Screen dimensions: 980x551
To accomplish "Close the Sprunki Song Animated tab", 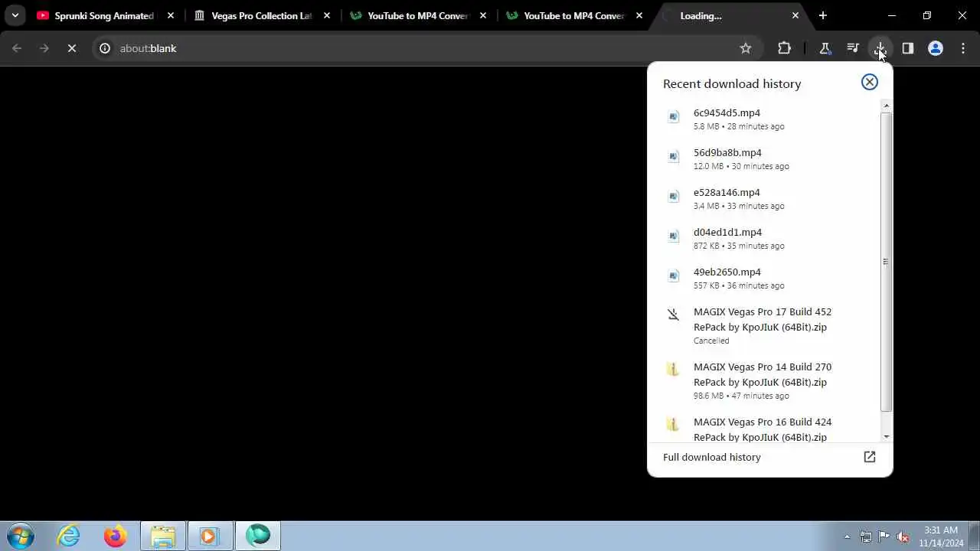I will point(171,15).
